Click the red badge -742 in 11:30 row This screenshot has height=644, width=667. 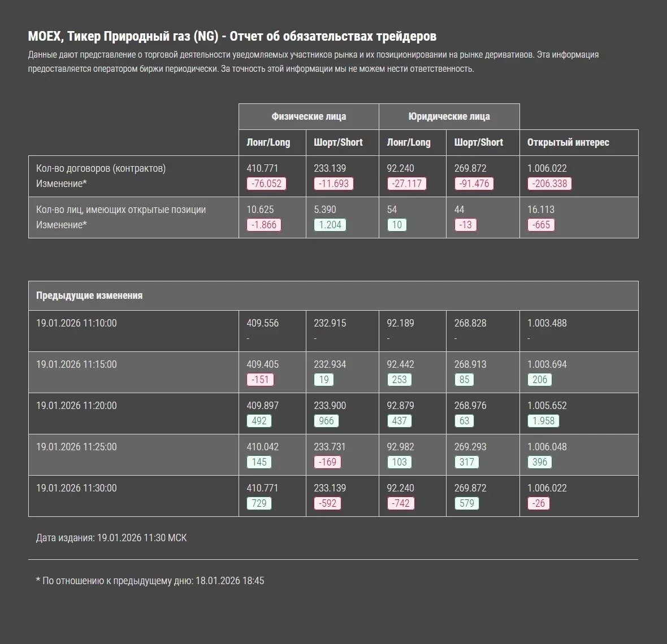401,503
